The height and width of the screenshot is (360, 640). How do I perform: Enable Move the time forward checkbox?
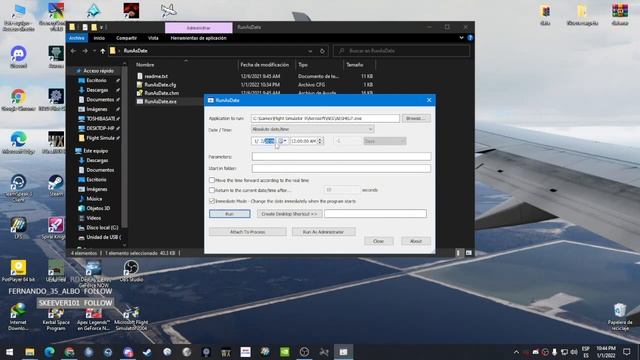click(x=212, y=180)
